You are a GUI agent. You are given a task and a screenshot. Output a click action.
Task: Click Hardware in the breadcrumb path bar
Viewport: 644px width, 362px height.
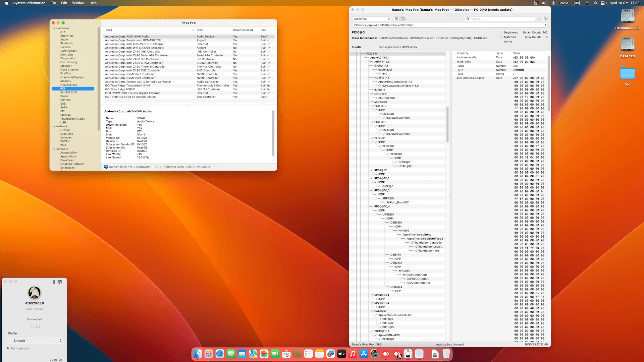point(143,167)
